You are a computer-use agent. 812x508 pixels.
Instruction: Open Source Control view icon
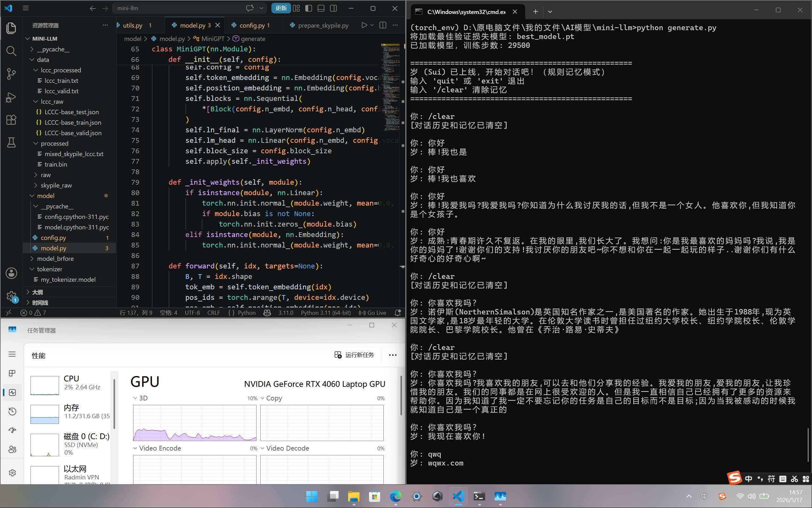[11, 74]
